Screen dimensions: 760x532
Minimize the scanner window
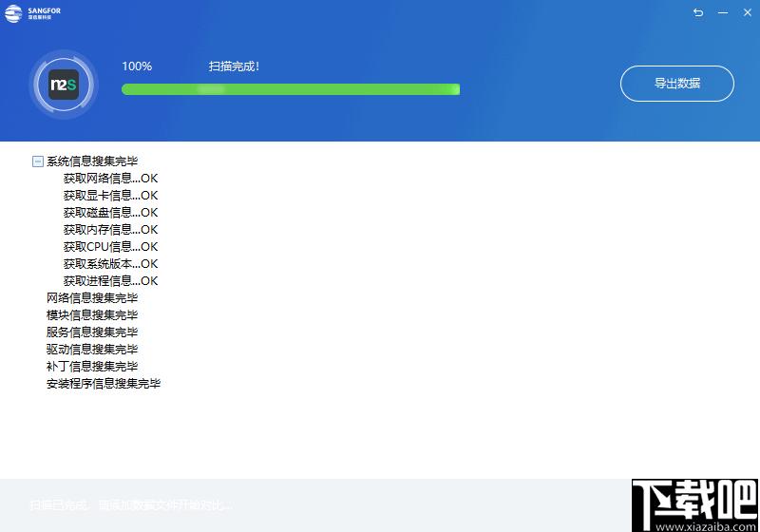pos(723,12)
